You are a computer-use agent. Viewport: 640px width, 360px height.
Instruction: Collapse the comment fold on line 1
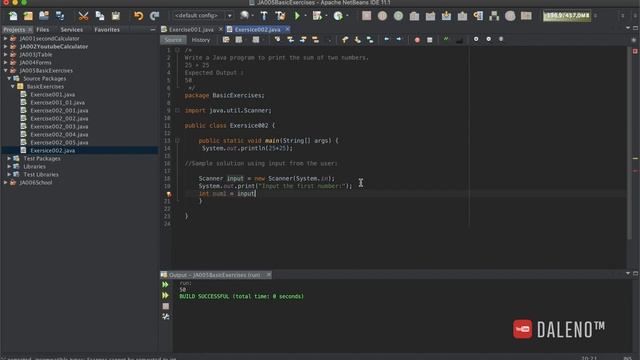(x=177, y=50)
